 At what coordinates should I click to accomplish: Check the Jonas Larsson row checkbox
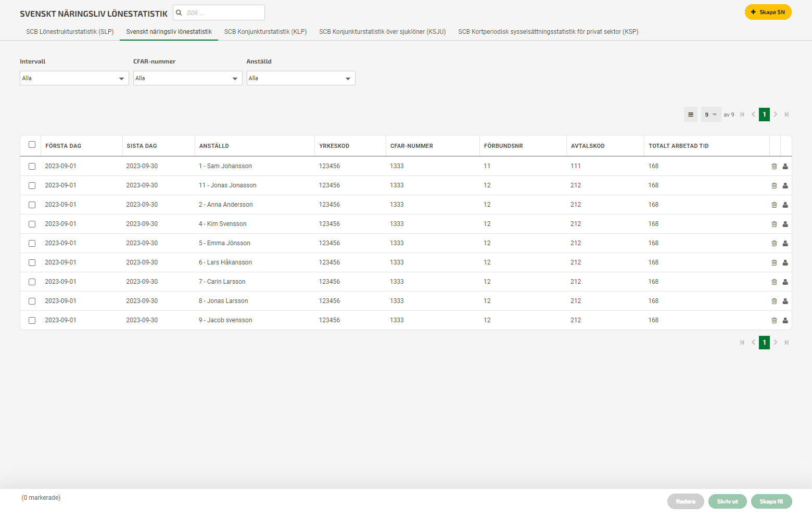(x=32, y=301)
